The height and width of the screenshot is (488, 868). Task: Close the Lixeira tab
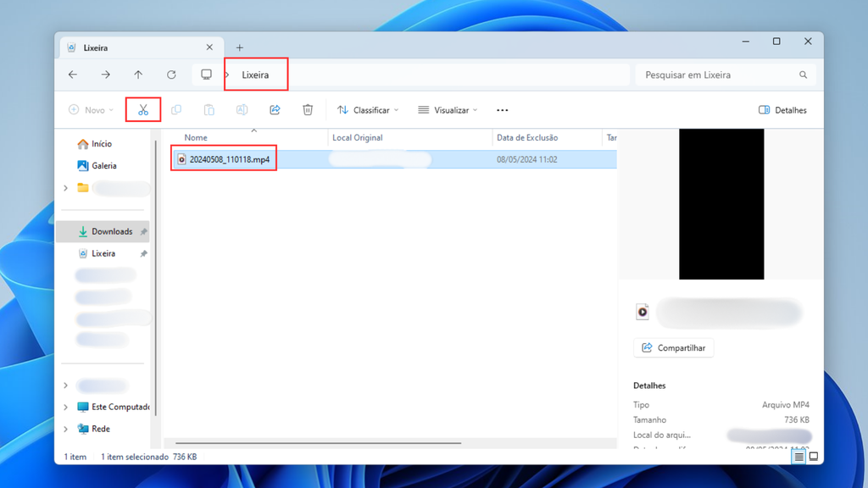tap(209, 47)
